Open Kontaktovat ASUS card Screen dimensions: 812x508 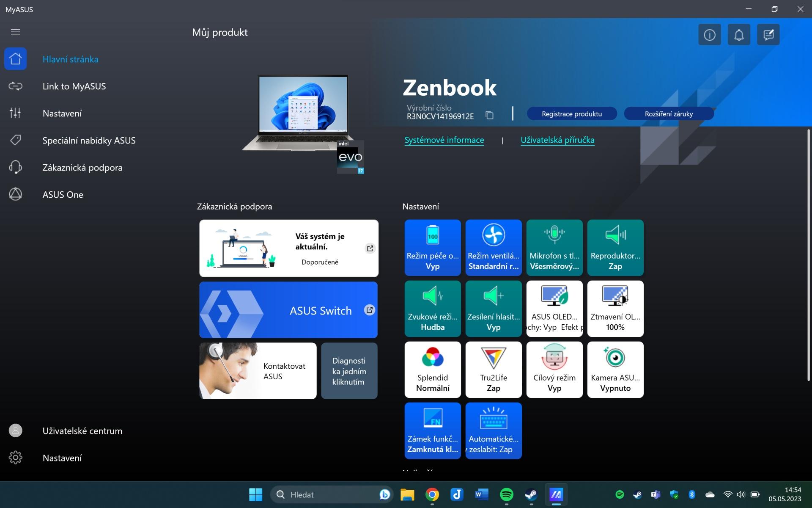(x=258, y=371)
